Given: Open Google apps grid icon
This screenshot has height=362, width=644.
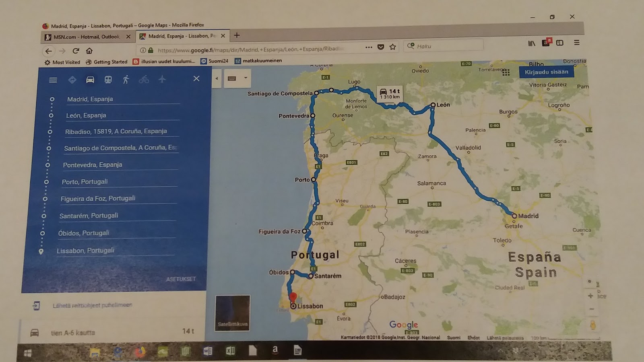Looking at the screenshot, I should point(506,72).
